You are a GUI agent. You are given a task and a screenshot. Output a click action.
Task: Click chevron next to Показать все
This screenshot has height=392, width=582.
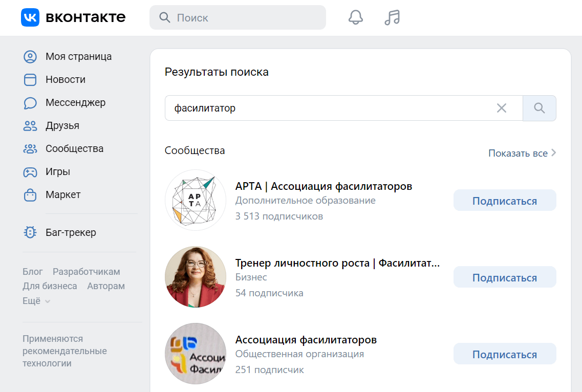pos(553,153)
